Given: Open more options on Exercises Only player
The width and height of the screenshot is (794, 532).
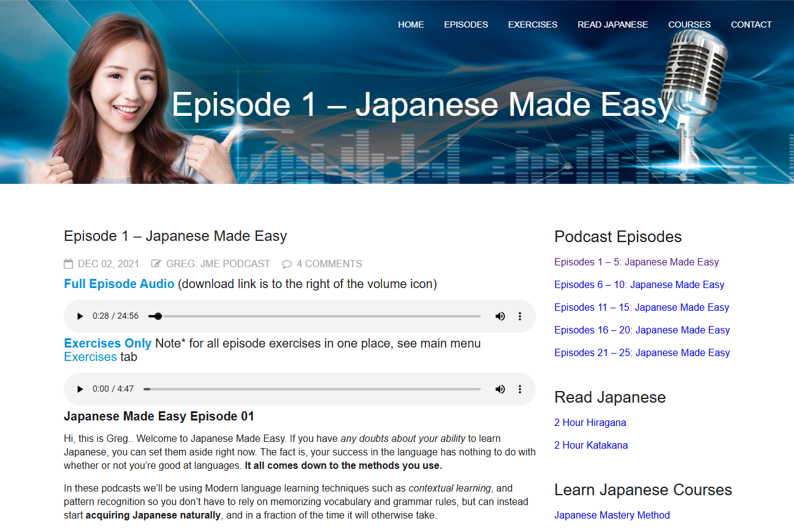Looking at the screenshot, I should click(x=520, y=389).
